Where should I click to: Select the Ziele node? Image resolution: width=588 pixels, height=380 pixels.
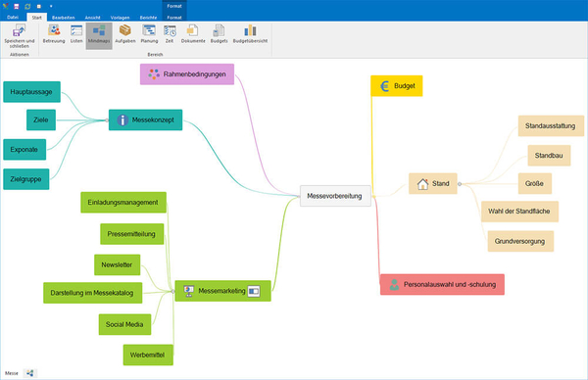(41, 119)
